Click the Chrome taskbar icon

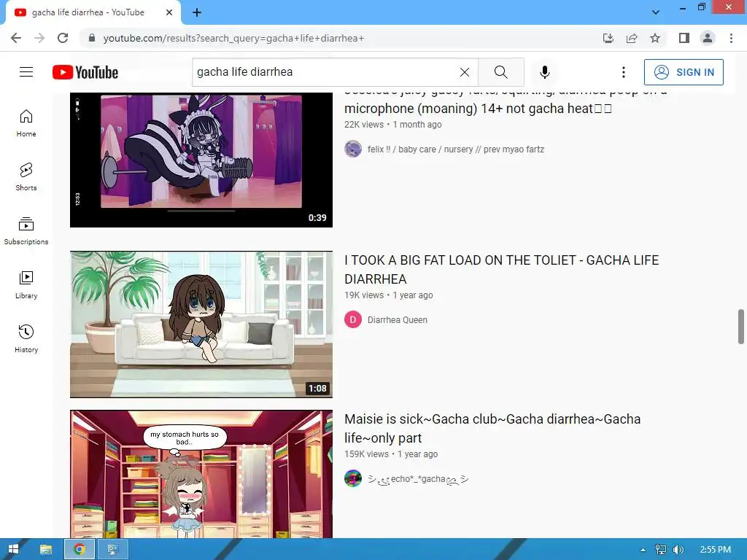79,549
